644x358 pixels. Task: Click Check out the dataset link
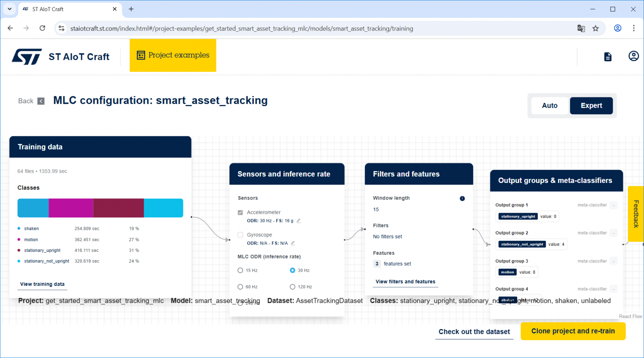474,332
